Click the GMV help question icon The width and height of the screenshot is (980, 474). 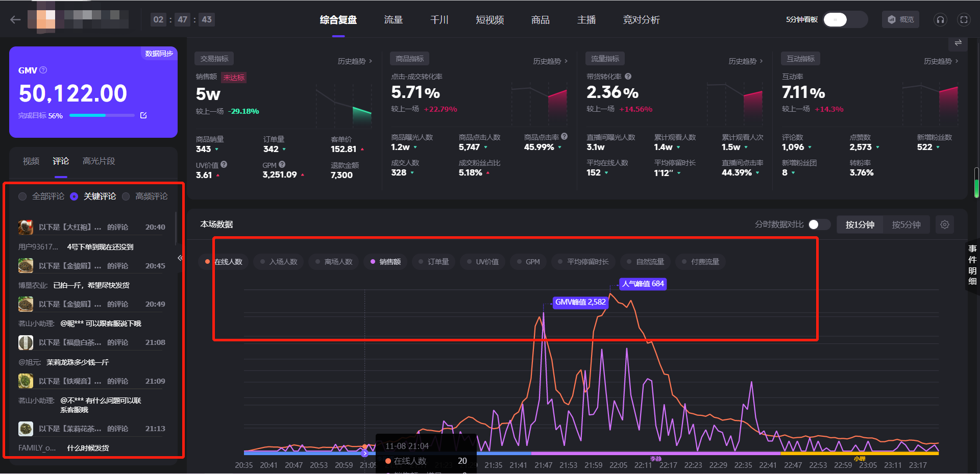(x=43, y=70)
